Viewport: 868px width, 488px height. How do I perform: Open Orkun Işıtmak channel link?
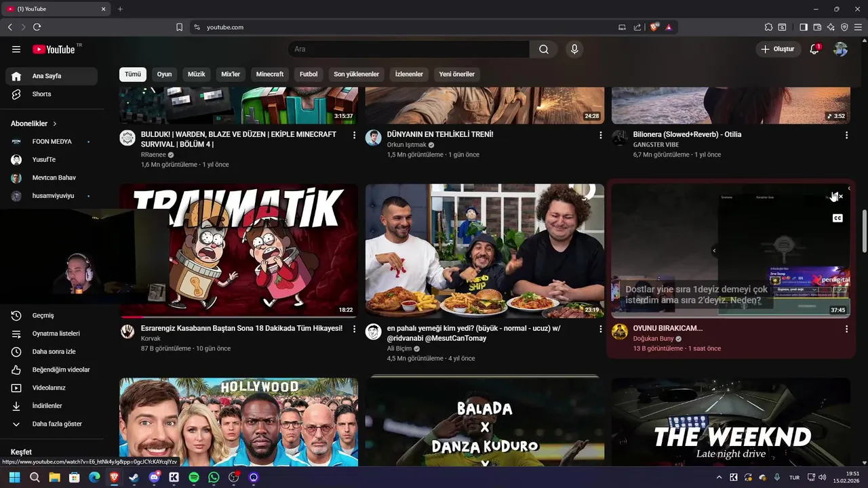407,145
